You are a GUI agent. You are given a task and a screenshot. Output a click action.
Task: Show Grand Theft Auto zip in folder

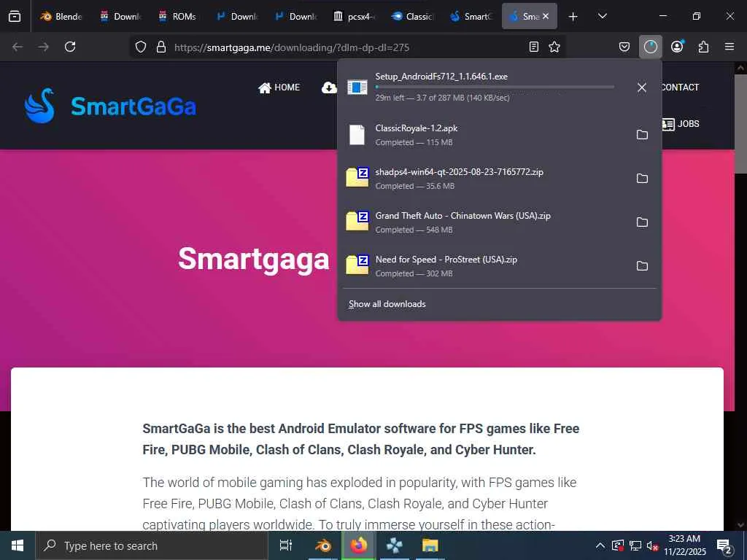642,222
